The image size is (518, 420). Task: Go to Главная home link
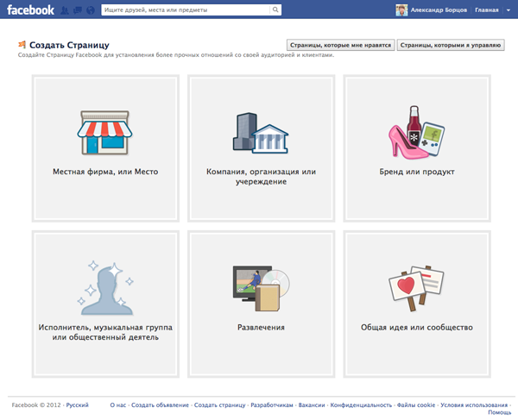487,9
